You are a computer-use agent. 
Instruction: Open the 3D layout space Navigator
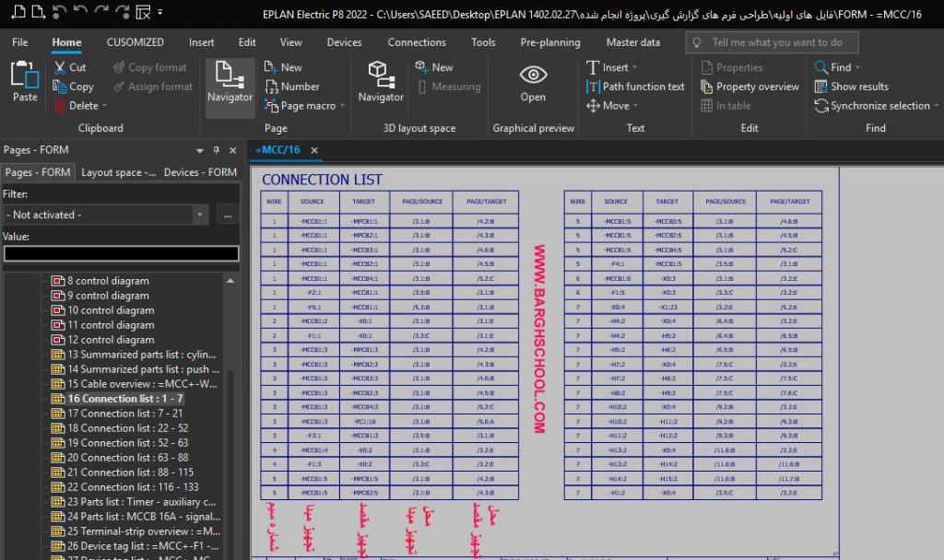pyautogui.click(x=381, y=81)
